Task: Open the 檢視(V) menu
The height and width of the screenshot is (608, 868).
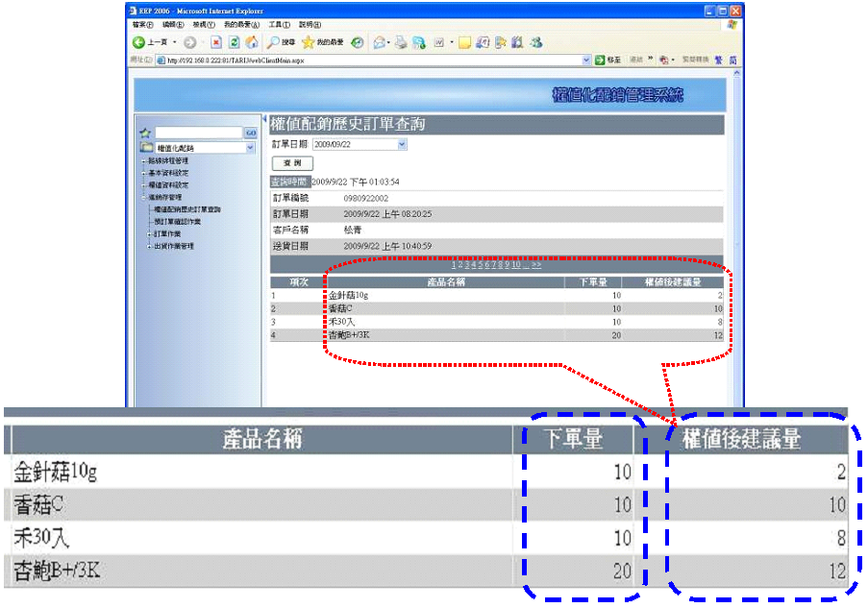Action: tap(203, 23)
